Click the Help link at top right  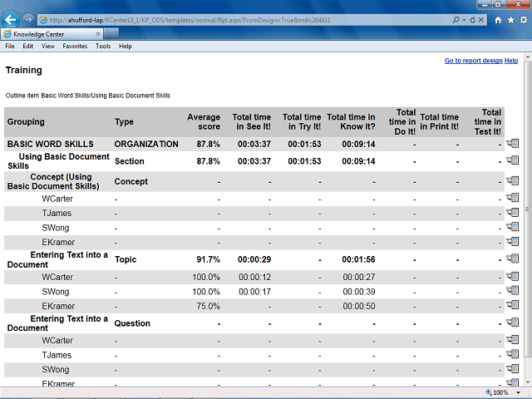[511, 61]
